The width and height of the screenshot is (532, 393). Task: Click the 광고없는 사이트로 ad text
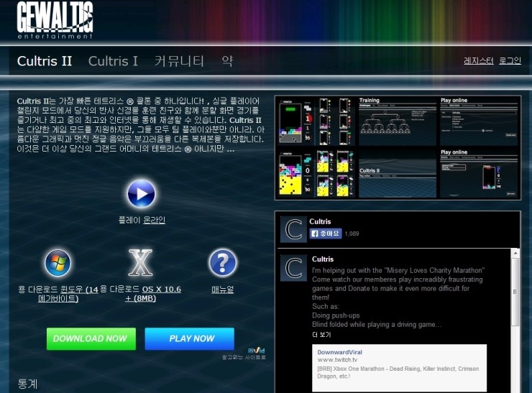tap(244, 357)
